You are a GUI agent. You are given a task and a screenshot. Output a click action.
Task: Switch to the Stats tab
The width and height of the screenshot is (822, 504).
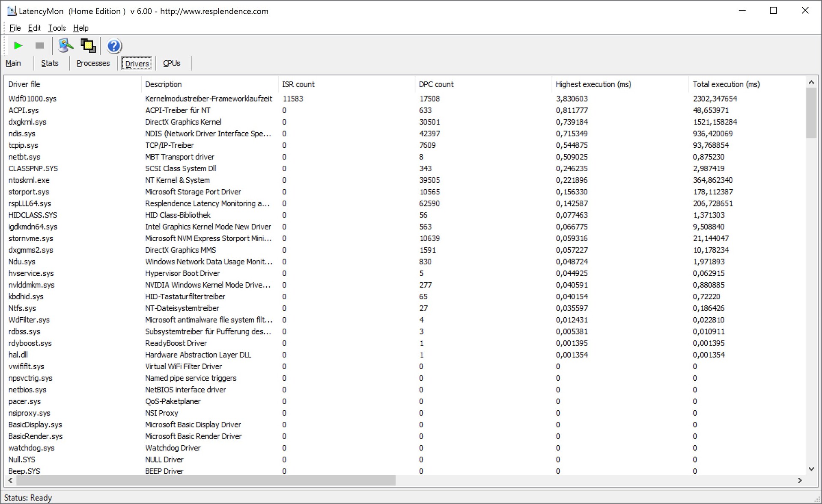pyautogui.click(x=50, y=63)
